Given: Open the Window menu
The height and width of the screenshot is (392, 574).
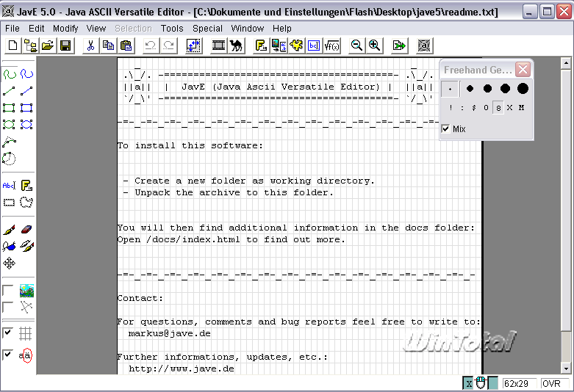Looking at the screenshot, I should (x=248, y=29).
